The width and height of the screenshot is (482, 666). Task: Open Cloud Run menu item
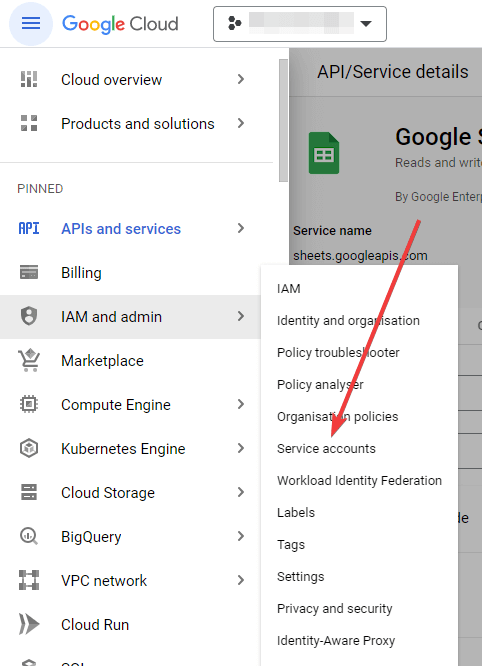coord(95,625)
